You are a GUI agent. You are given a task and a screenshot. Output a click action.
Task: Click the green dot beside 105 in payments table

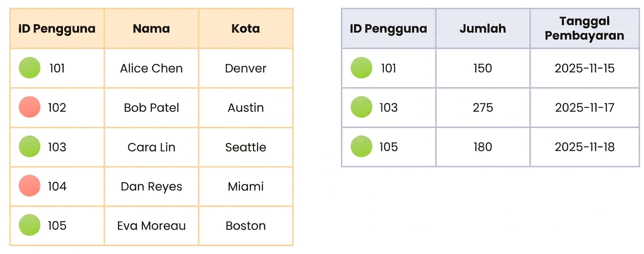[361, 146]
